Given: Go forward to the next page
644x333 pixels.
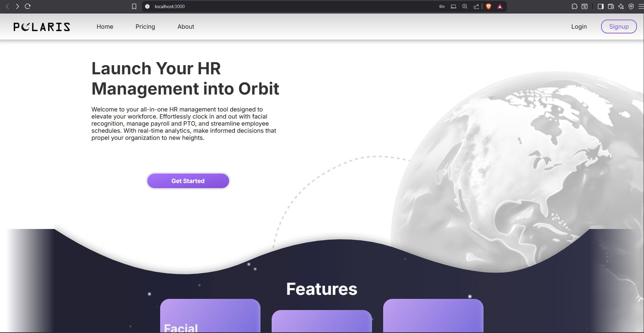Looking at the screenshot, I should (x=17, y=6).
